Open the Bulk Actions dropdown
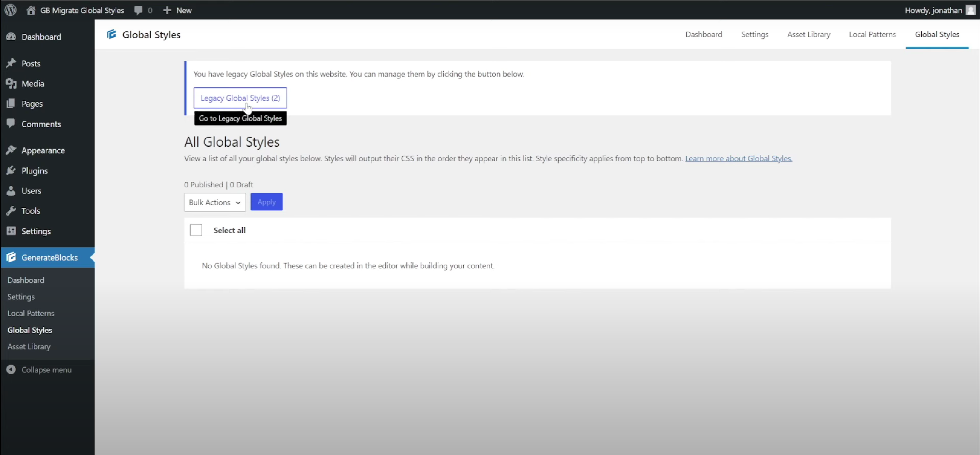 pyautogui.click(x=214, y=202)
